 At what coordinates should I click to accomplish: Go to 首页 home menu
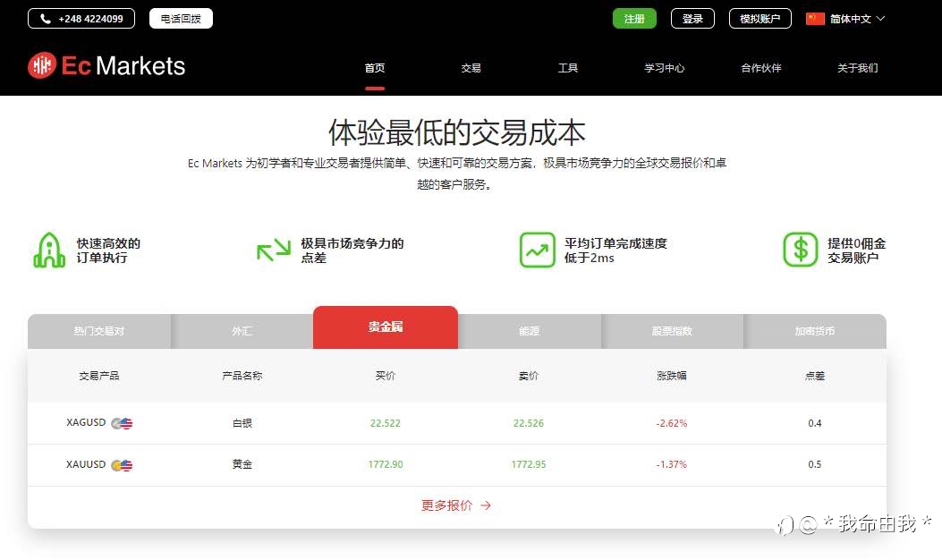375,68
